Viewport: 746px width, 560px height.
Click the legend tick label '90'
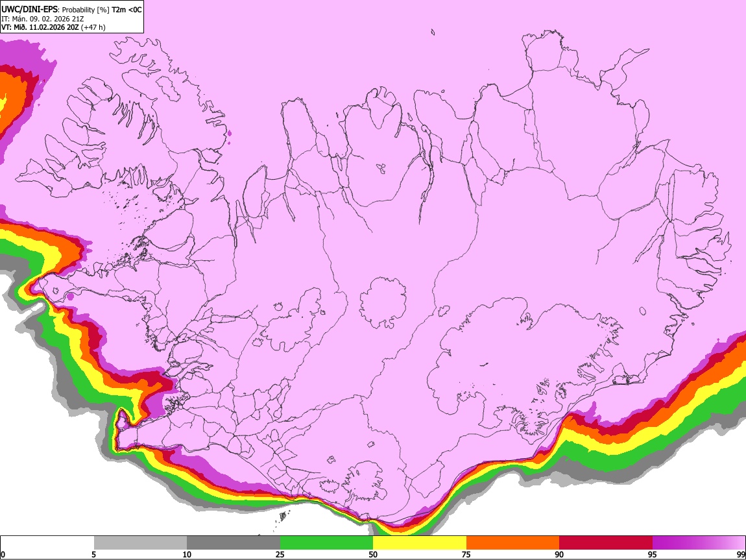[559, 554]
